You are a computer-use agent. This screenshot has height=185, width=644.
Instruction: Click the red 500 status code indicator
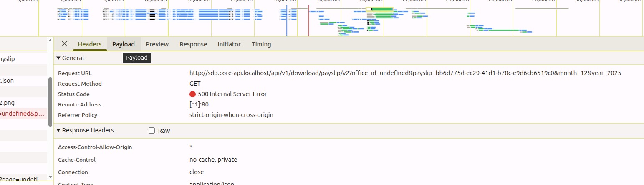(193, 94)
